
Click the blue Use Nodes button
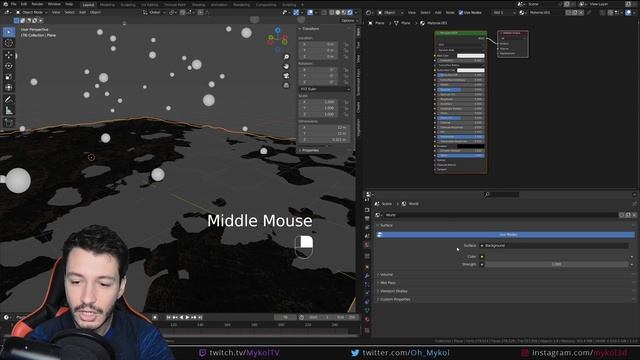[x=506, y=235]
